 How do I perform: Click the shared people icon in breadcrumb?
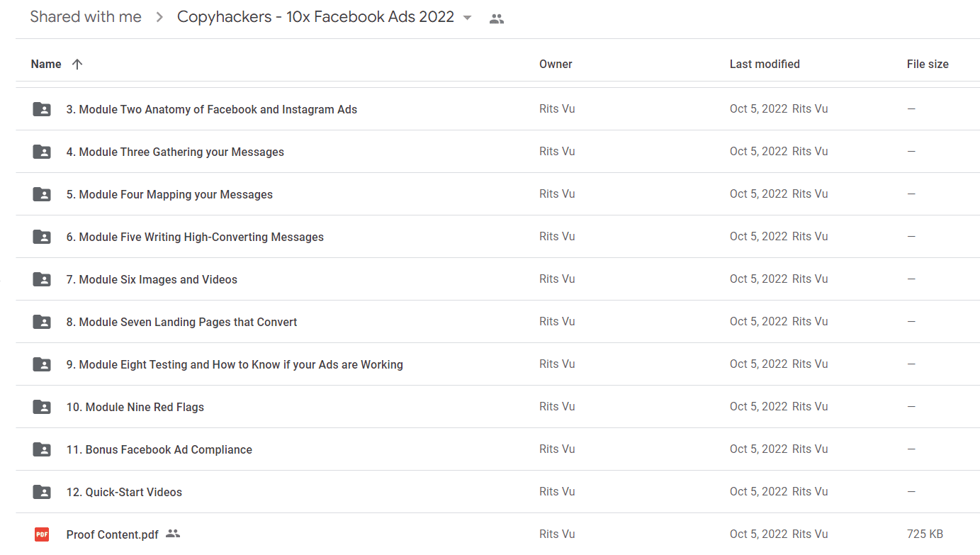click(x=497, y=19)
